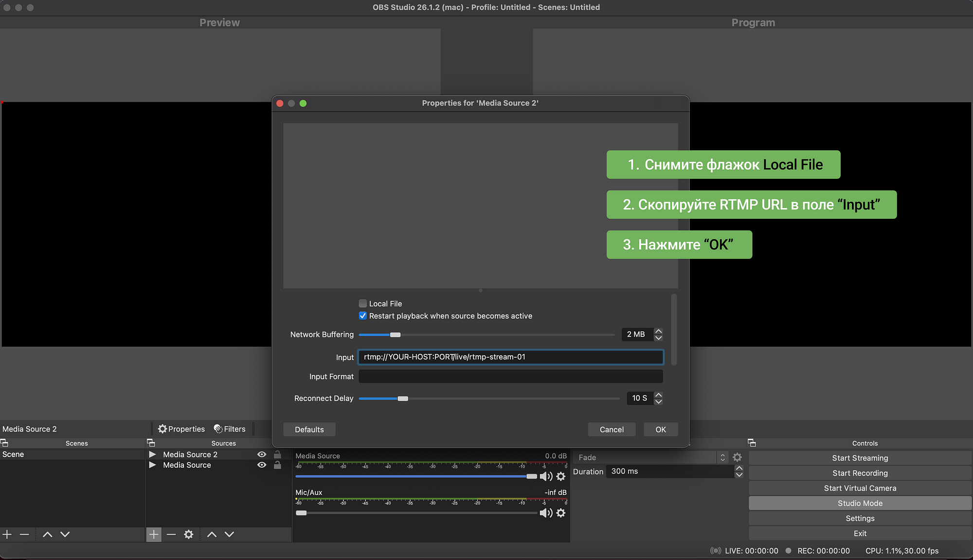Image resolution: width=973 pixels, height=560 pixels.
Task: Open transition properties gear icon
Action: click(737, 457)
